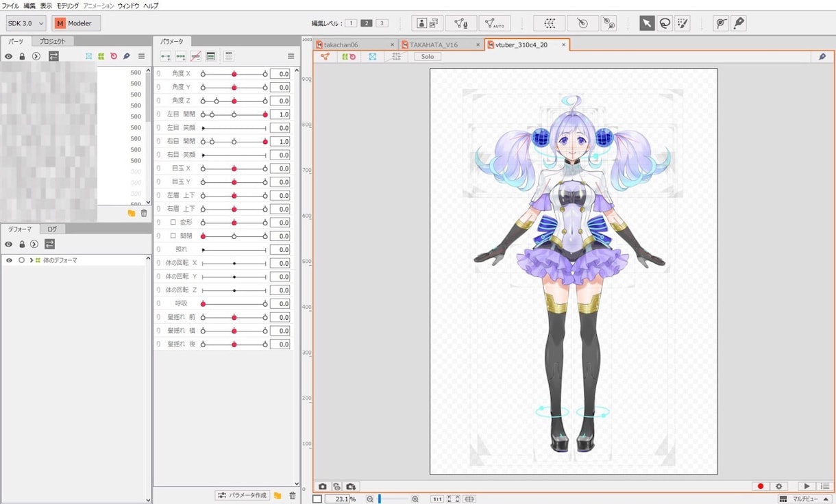Click the 角度 X slider handle
The width and height of the screenshot is (836, 504).
[x=234, y=73]
